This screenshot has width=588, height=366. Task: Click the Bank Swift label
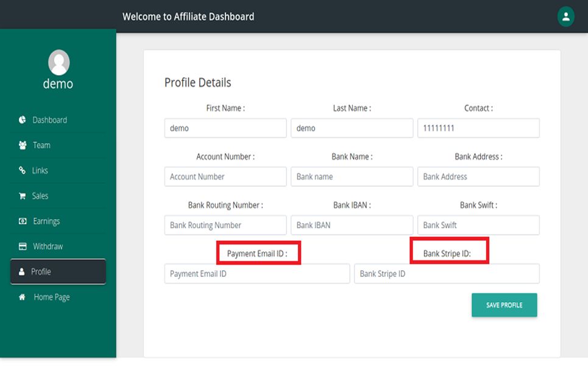click(x=478, y=205)
